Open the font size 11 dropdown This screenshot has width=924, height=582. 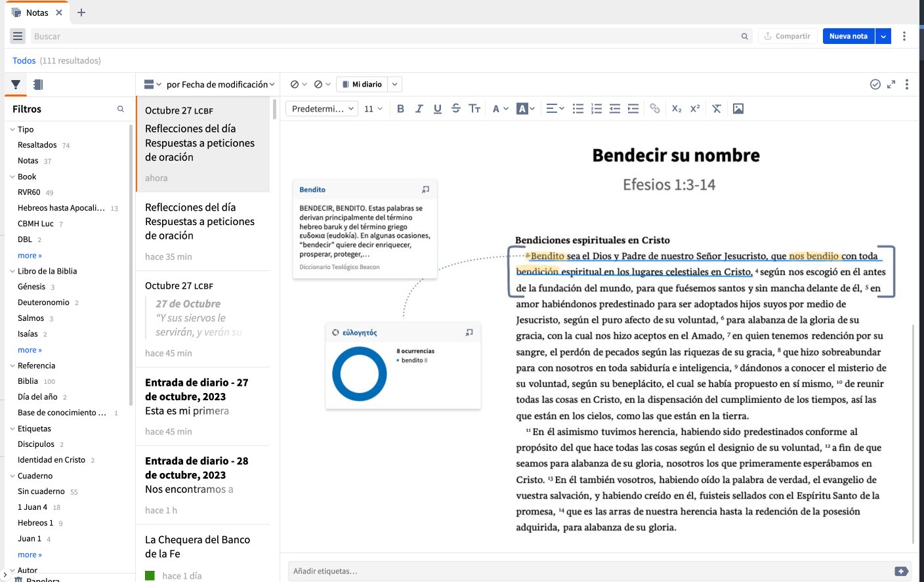(373, 109)
